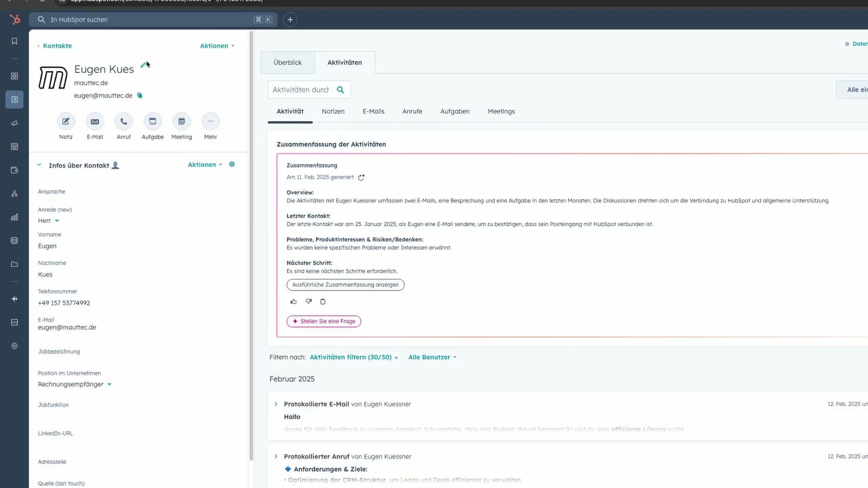868x488 pixels.
Task: Click the Aktivitäten durchsuchen search field
Action: (x=304, y=89)
